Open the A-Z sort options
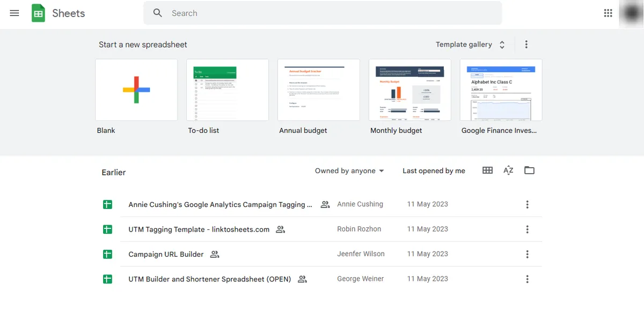 (508, 170)
